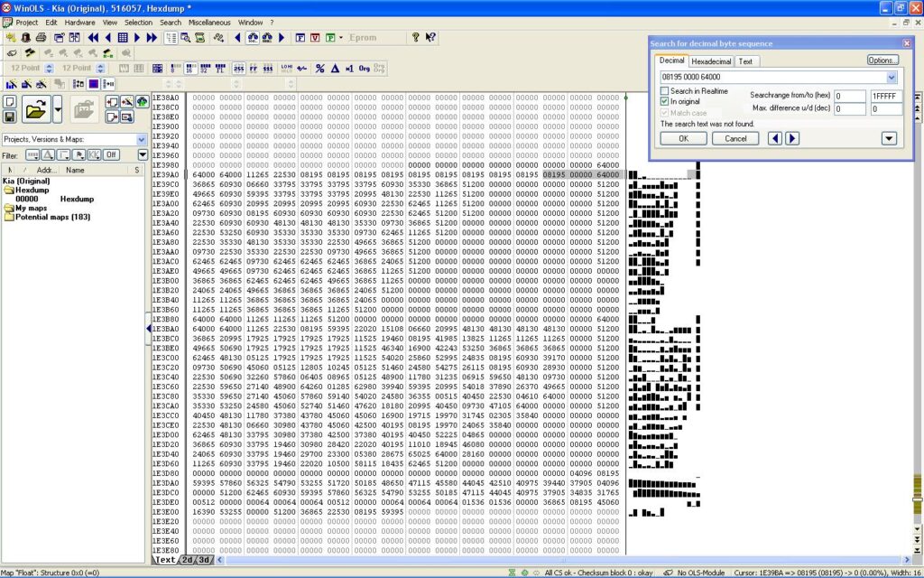The image size is (924, 578).
Task: Jump to first map with double-left arrows
Action: (x=93, y=38)
